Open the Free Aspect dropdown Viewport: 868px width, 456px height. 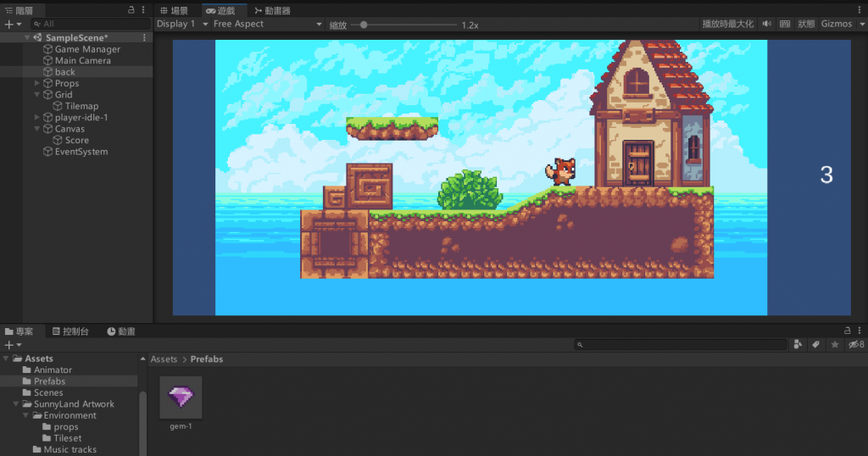(x=267, y=24)
